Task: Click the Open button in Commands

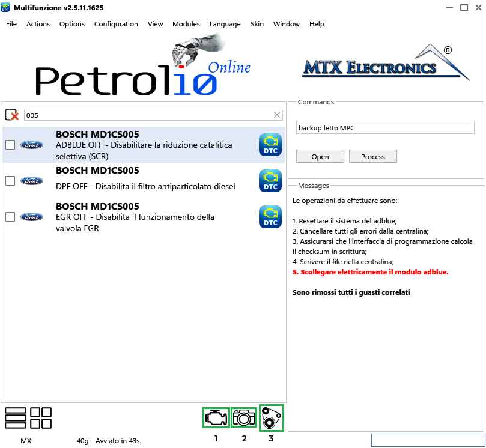Action: point(320,157)
